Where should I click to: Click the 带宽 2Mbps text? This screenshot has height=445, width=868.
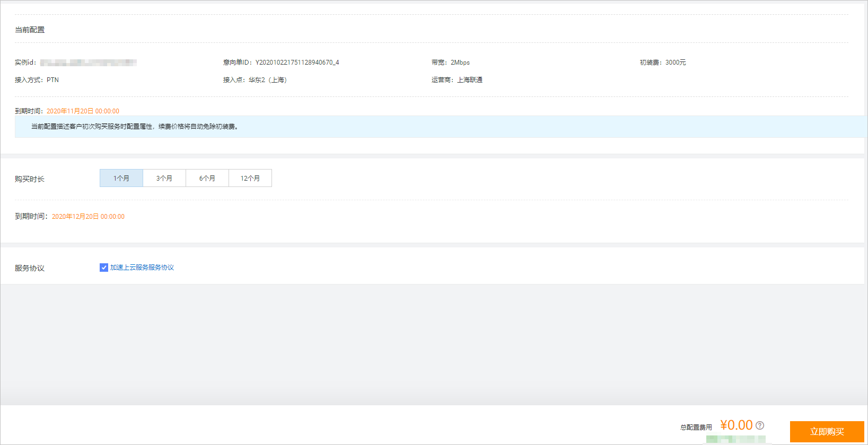pos(451,63)
